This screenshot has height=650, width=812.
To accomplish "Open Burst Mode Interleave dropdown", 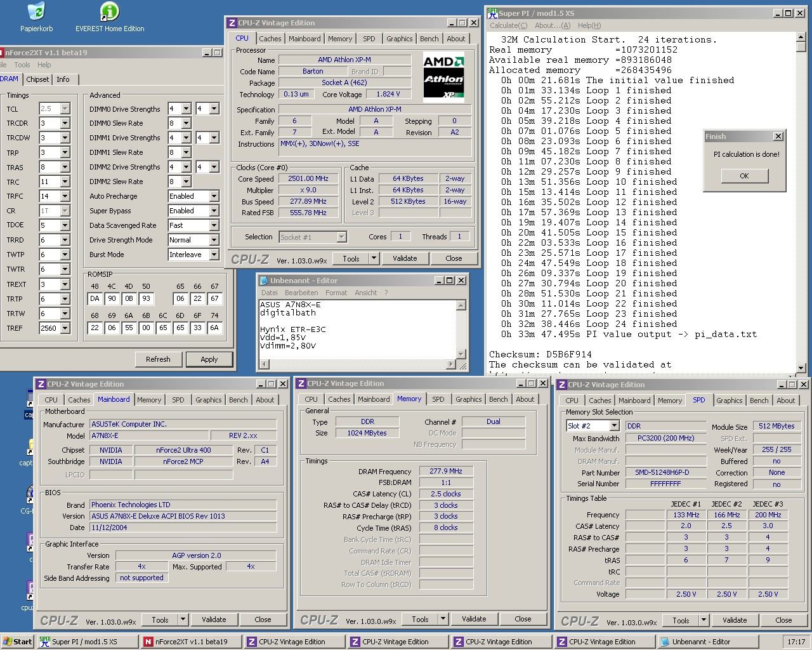I will click(214, 255).
